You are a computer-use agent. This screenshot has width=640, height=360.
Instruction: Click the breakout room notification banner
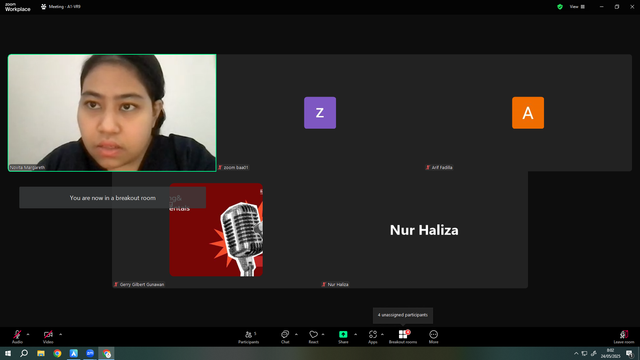113,198
